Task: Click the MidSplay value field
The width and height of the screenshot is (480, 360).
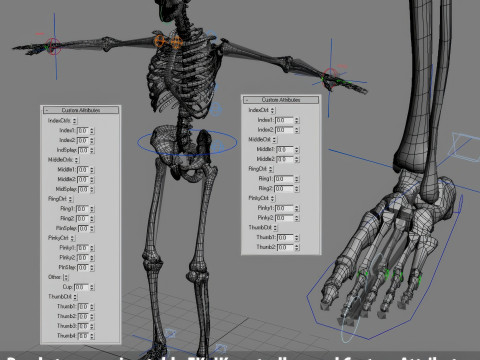Action: click(83, 189)
